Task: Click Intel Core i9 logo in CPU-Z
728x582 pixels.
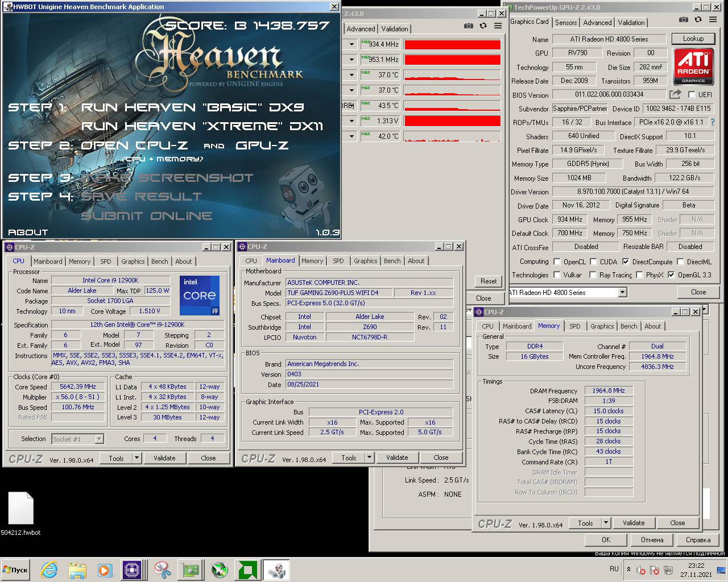Action: point(200,296)
